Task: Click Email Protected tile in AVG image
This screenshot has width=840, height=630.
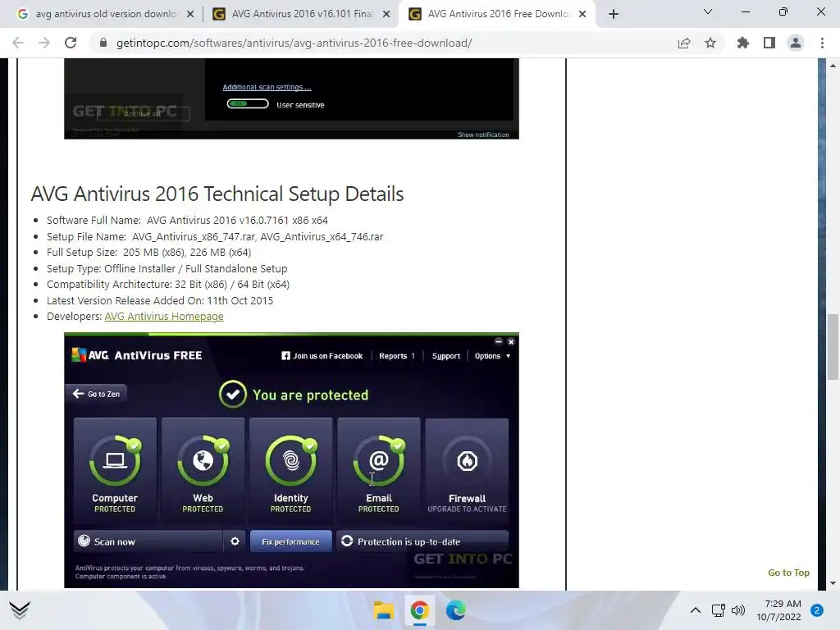Action: coord(379,470)
